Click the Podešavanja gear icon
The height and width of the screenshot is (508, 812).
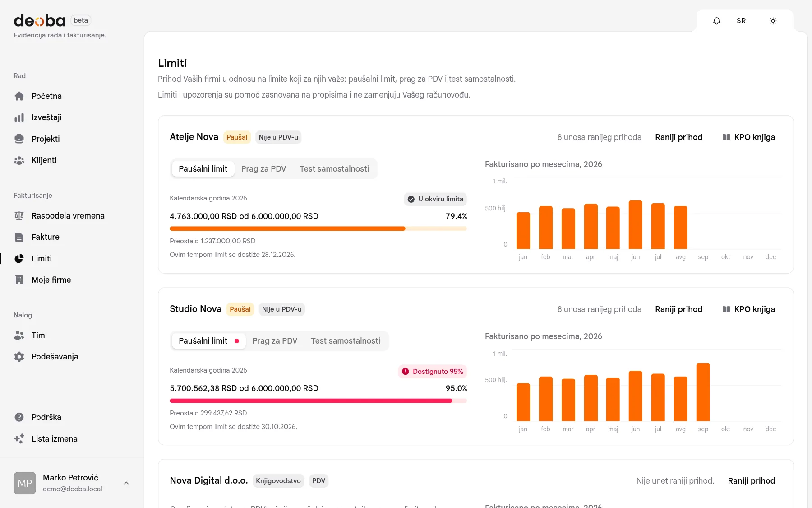(x=19, y=357)
